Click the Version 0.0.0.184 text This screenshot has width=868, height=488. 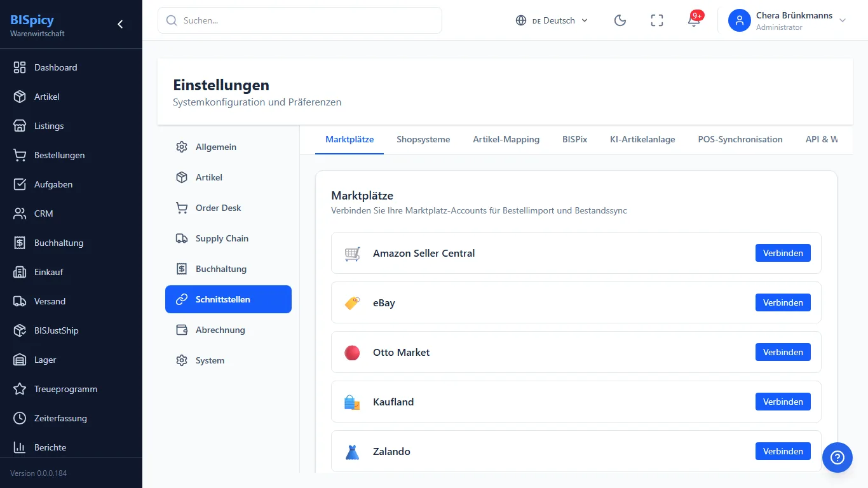point(38,473)
